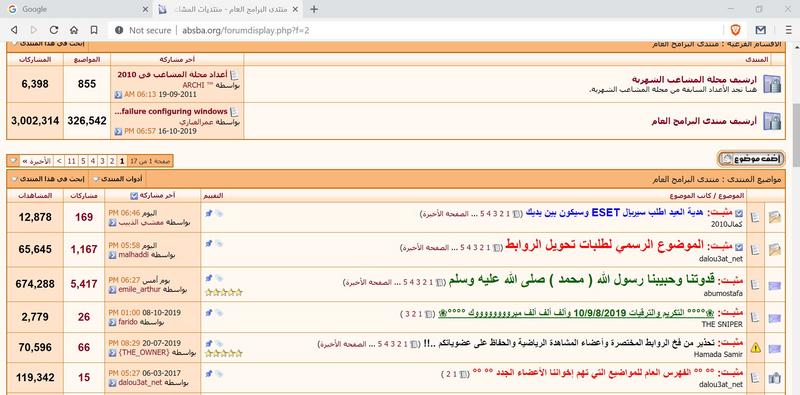This screenshot has height=395, width=800.
Task: Click the mail envelope icon in browser toolbar
Action: click(x=761, y=30)
